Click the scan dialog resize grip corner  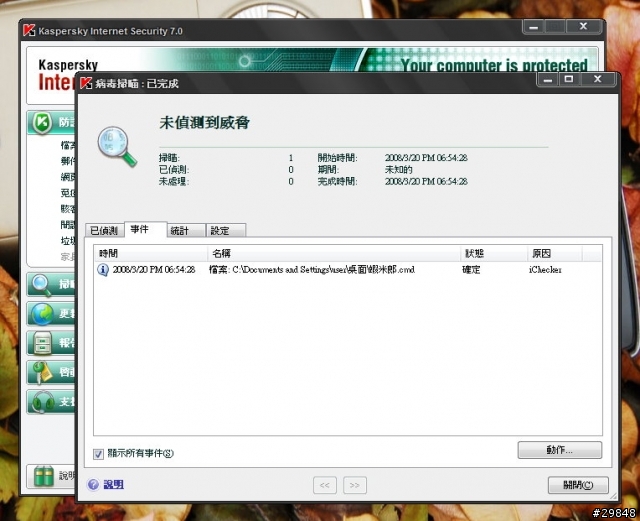pos(613,497)
